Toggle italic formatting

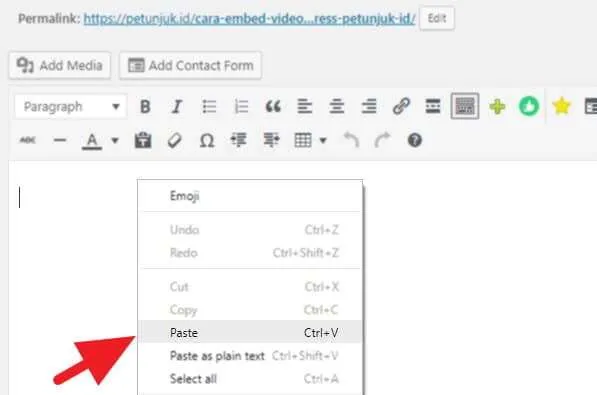[177, 107]
